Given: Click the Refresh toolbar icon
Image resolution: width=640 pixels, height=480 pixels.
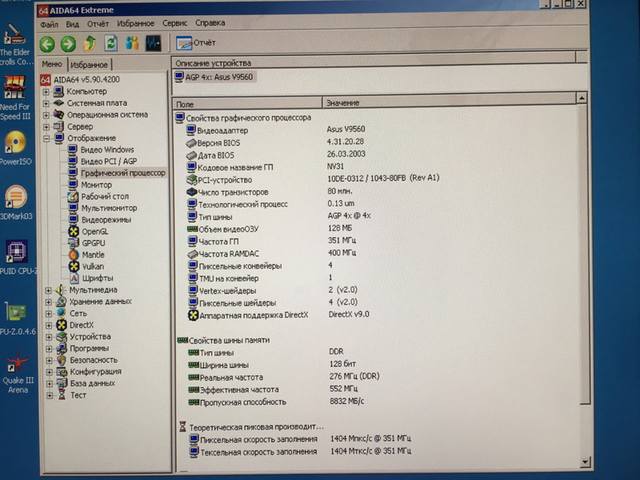Looking at the screenshot, I should click(110, 44).
